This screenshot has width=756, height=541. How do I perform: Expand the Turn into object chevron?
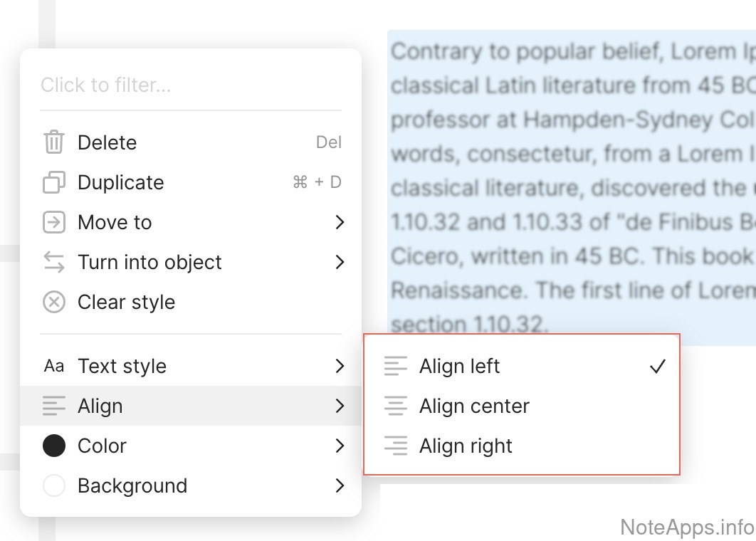tap(340, 263)
